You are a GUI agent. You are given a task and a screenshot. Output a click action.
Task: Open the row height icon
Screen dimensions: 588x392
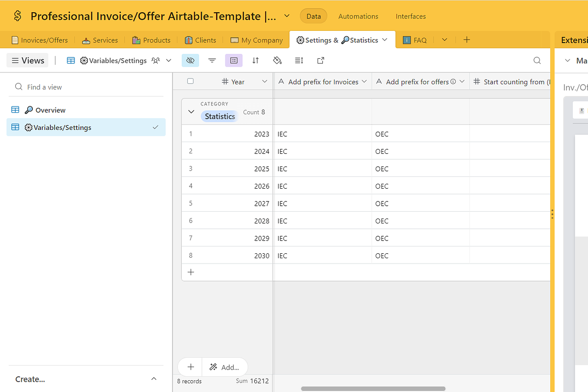(299, 60)
